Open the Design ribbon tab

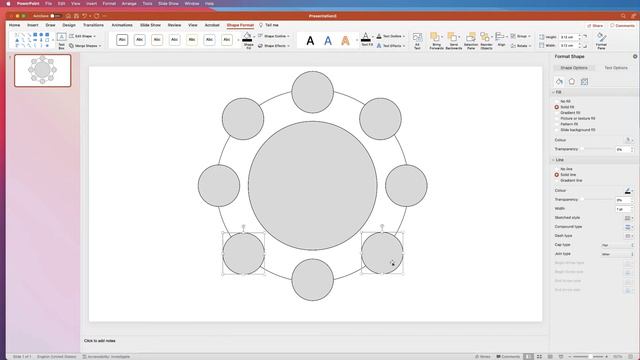[69, 25]
